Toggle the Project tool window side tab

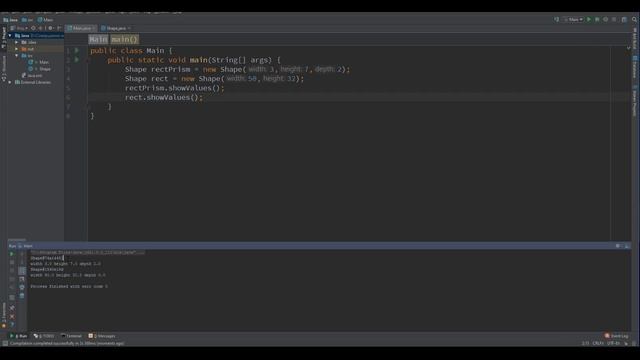(4, 38)
